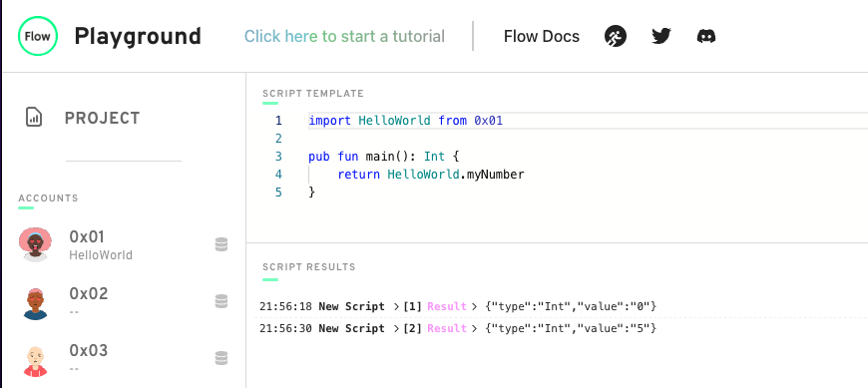Select account 0x03 in the list

coord(123,359)
